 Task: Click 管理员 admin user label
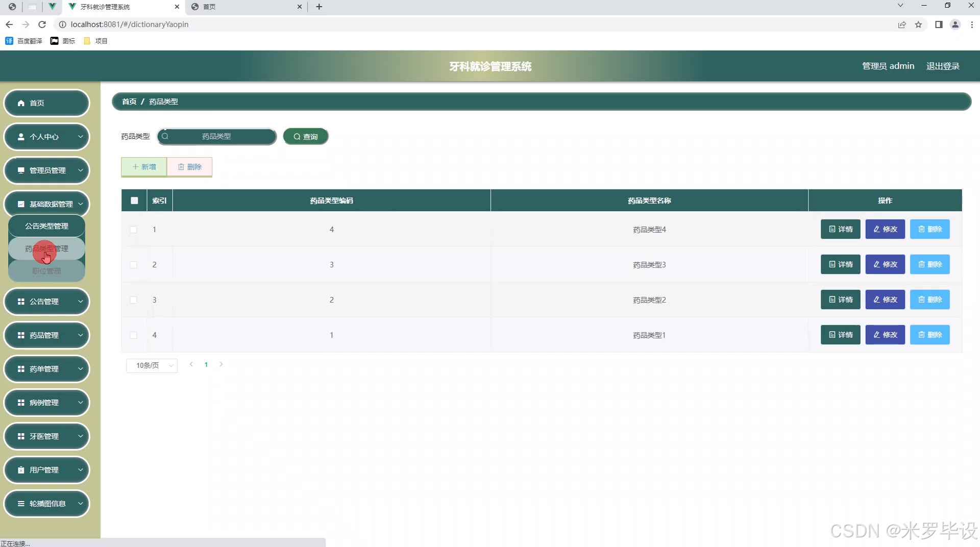pos(888,66)
